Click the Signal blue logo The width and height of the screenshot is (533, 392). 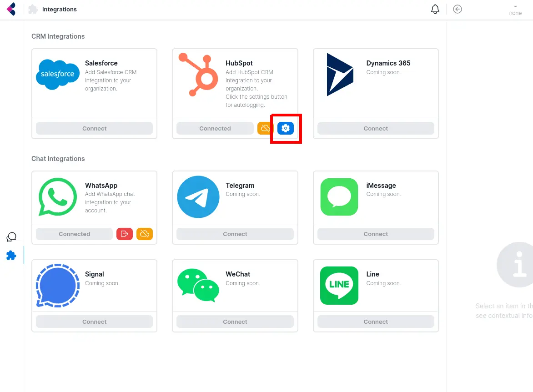pyautogui.click(x=58, y=286)
